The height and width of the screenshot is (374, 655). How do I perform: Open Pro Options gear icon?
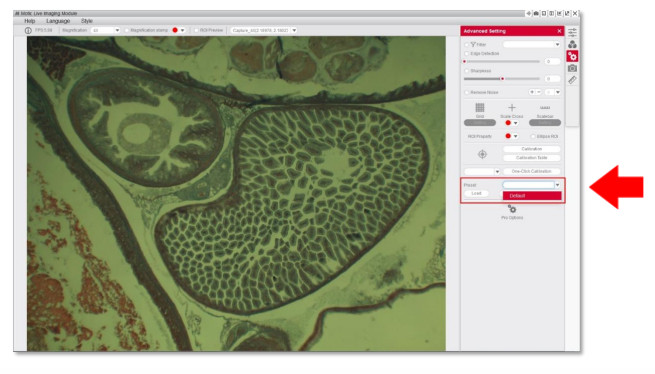coord(512,209)
